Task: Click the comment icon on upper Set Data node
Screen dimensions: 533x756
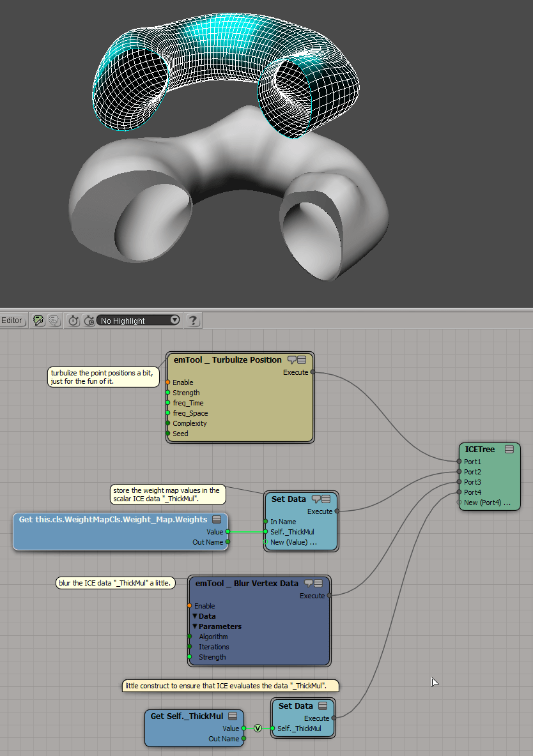Action: pyautogui.click(x=316, y=499)
